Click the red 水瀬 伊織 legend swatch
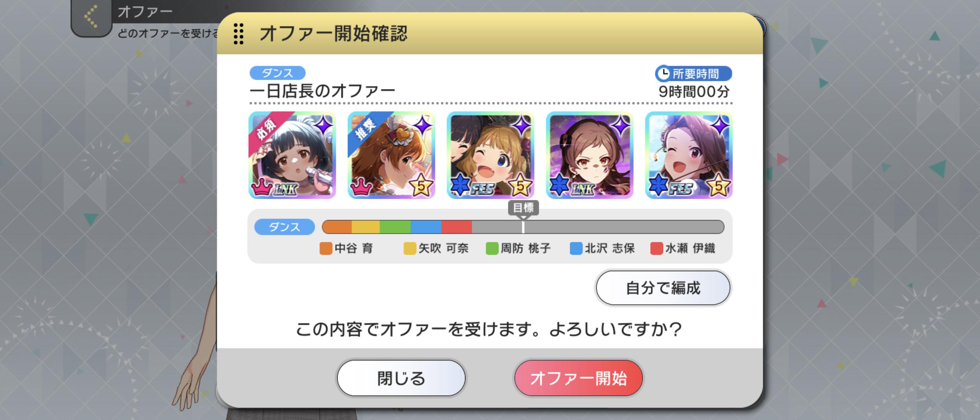Viewport: 980px width, 420px height. (656, 248)
